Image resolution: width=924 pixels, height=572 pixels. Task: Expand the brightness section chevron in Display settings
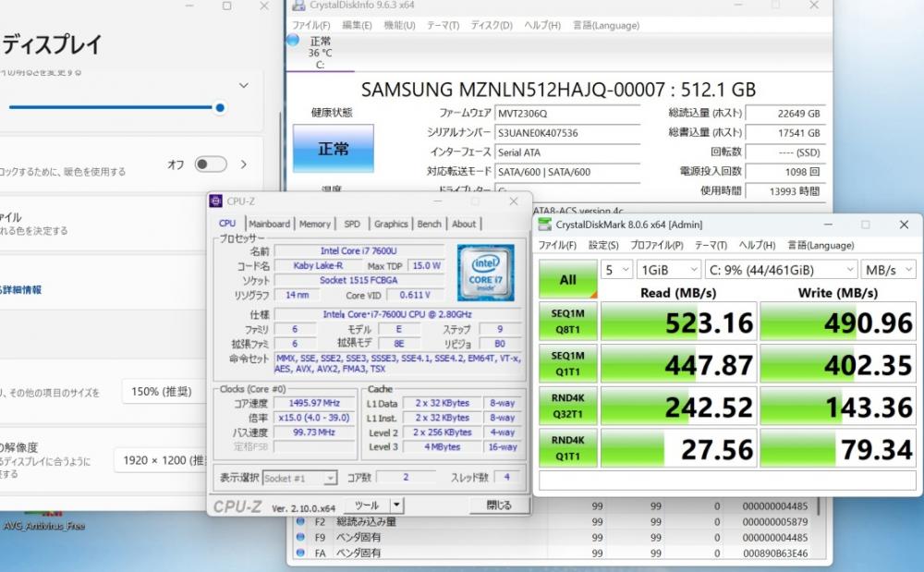point(243,86)
